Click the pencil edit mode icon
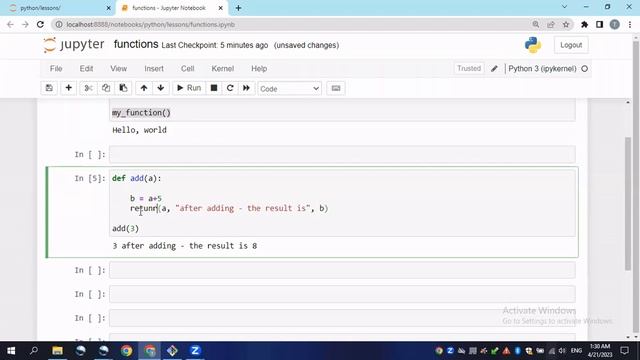 click(x=494, y=69)
